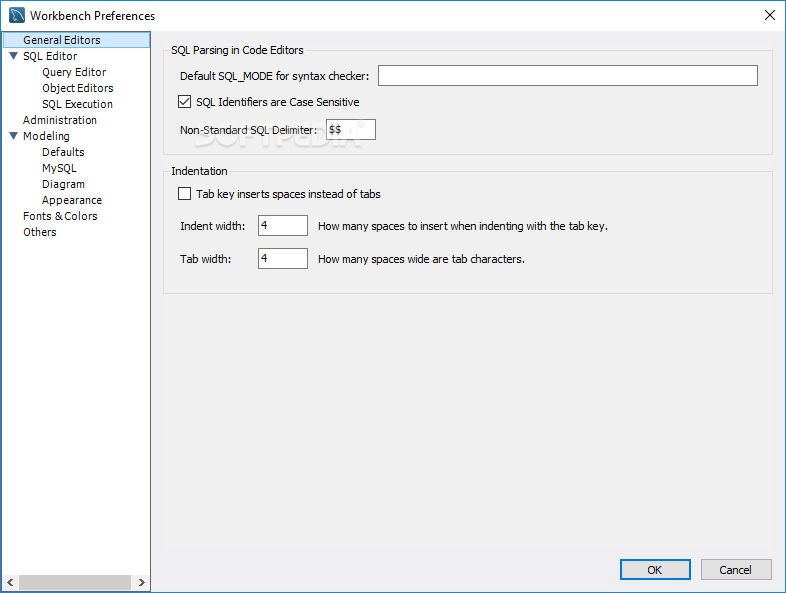
Task: Open the Appearance preferences page
Action: (72, 201)
